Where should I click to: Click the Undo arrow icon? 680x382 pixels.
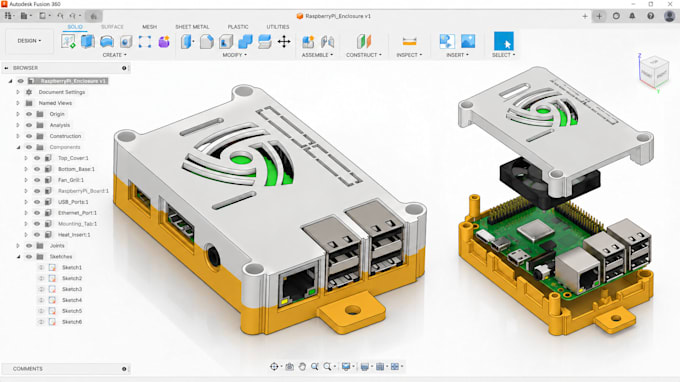point(60,16)
